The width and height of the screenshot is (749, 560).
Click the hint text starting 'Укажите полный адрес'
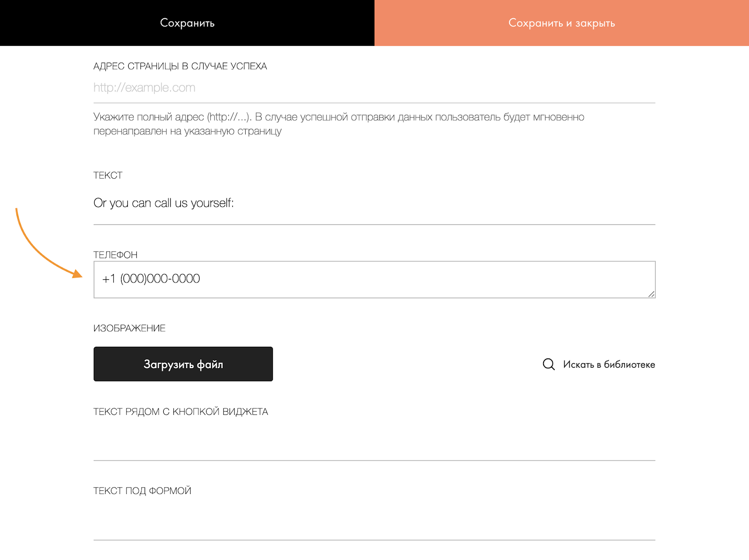point(339,124)
